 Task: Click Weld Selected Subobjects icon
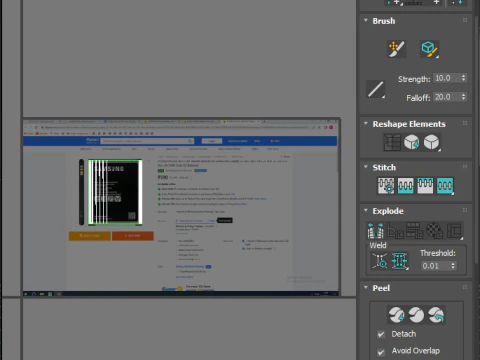[399, 261]
